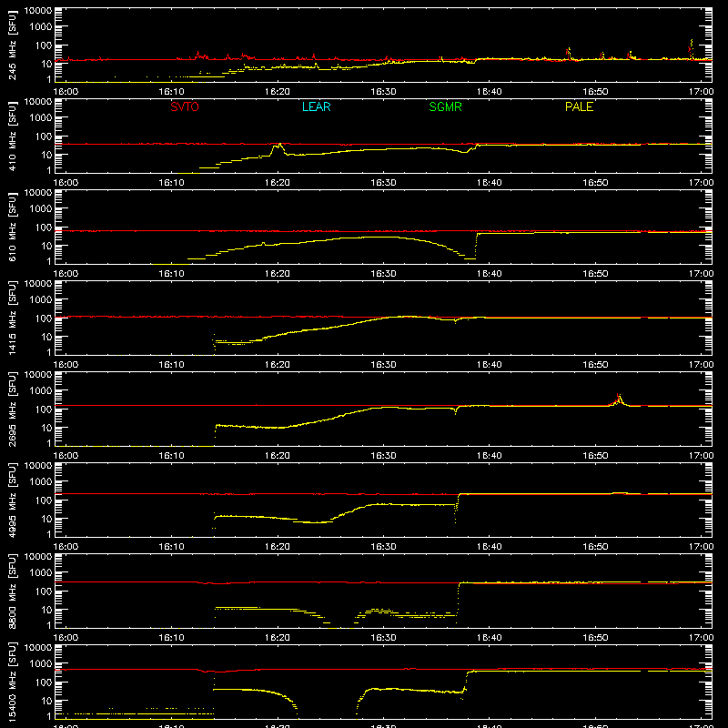Click the green SGMR station label

pyautogui.click(x=445, y=106)
